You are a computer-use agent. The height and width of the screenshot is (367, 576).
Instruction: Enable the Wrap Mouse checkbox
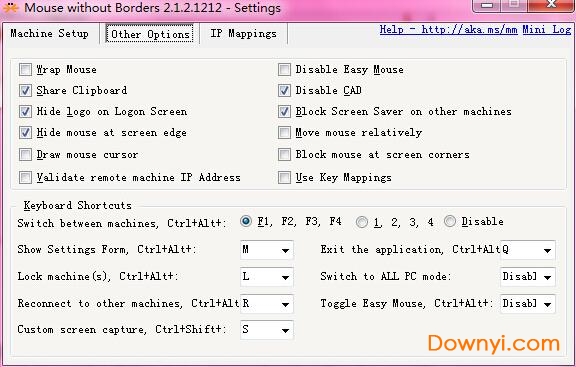pos(25,69)
